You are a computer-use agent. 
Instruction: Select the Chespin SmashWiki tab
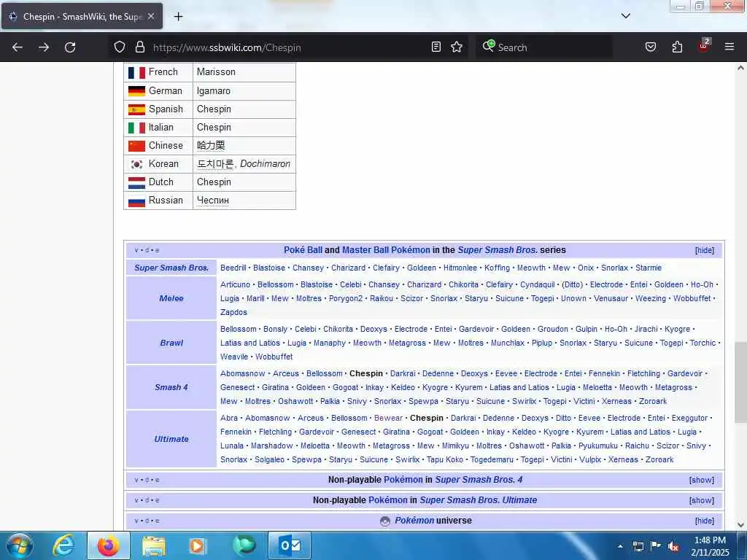pos(82,17)
